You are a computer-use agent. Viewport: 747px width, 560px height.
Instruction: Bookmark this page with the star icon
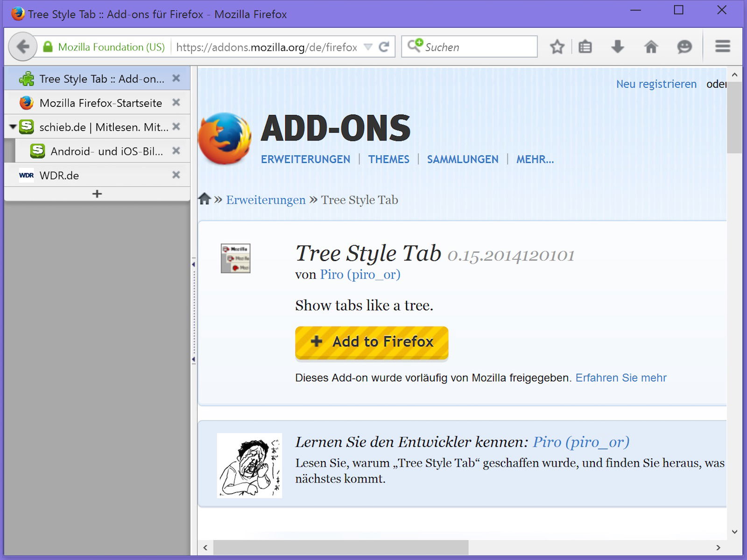[x=557, y=47]
